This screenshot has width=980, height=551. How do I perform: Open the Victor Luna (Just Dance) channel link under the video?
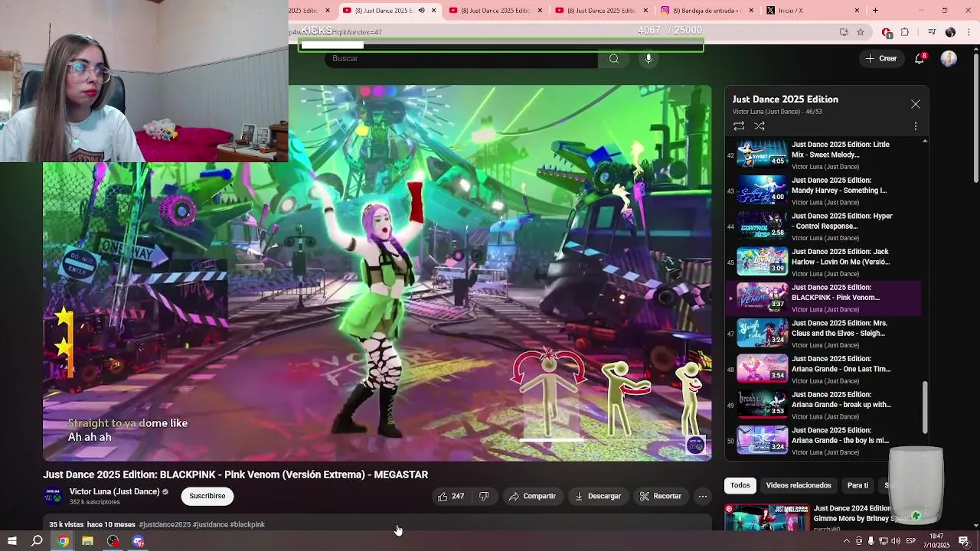(114, 492)
